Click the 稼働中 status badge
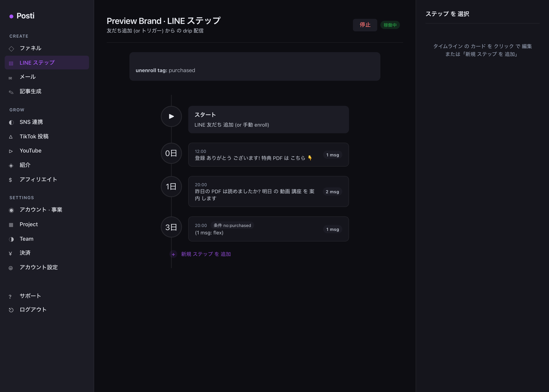 390,25
